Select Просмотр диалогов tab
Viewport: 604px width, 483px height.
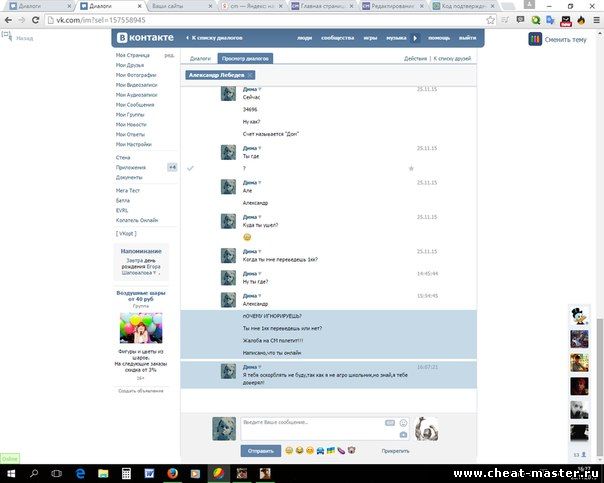245,59
